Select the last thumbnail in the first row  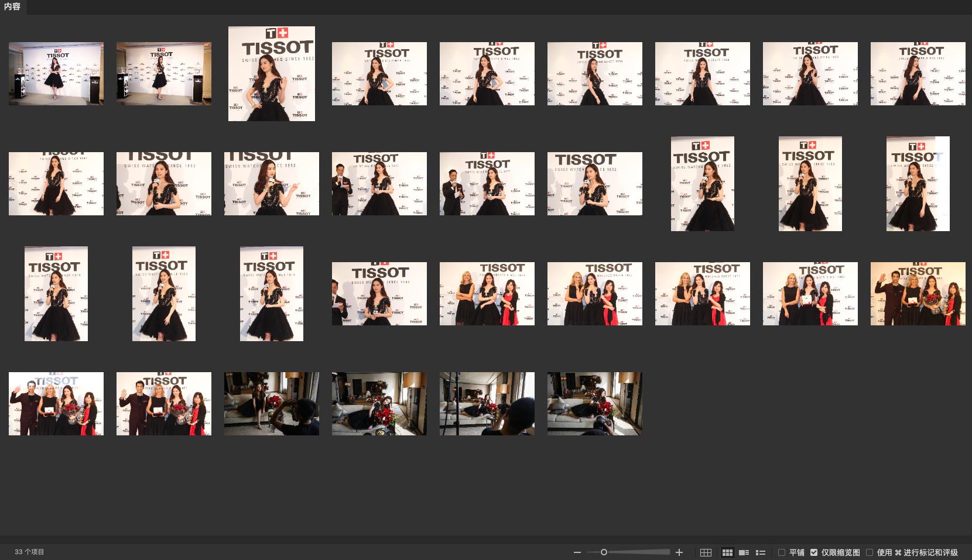(x=918, y=74)
